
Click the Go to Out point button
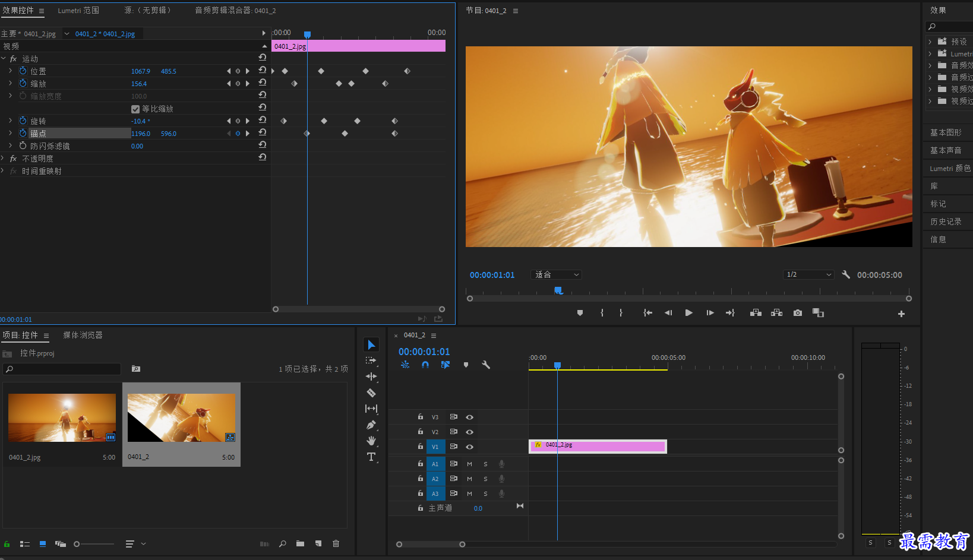[730, 313]
